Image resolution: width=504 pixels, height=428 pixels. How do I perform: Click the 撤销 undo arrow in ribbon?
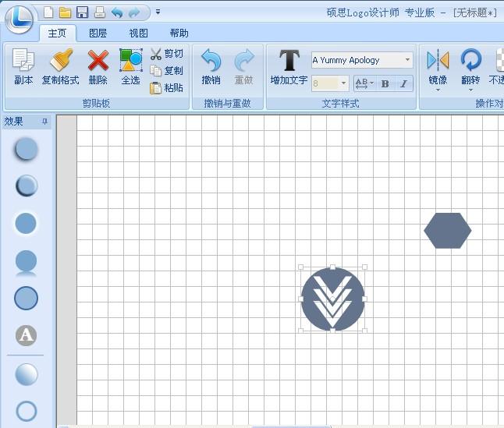pyautogui.click(x=211, y=62)
